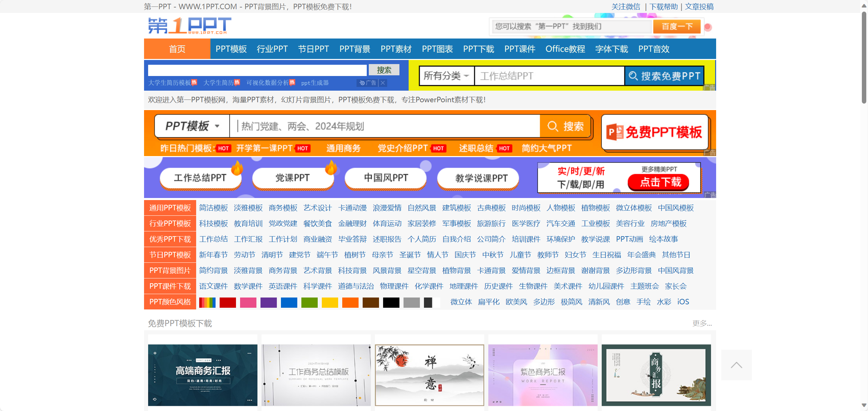Select the green color swatch

(310, 302)
